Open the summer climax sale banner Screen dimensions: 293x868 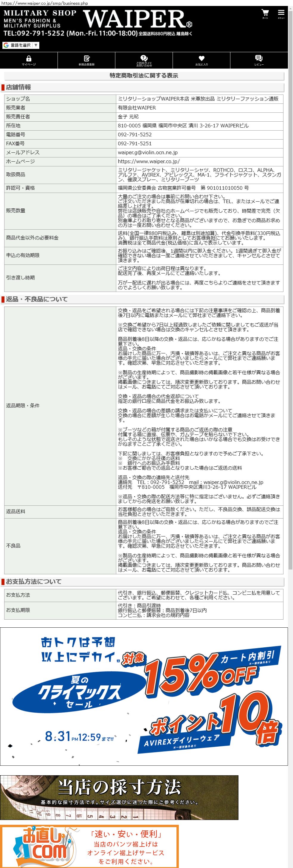tap(144, 697)
